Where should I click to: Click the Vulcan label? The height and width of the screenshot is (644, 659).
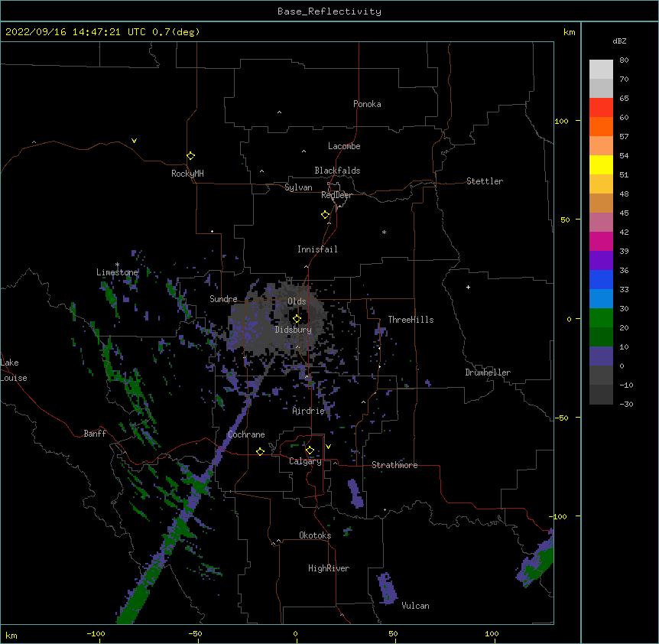coord(415,606)
